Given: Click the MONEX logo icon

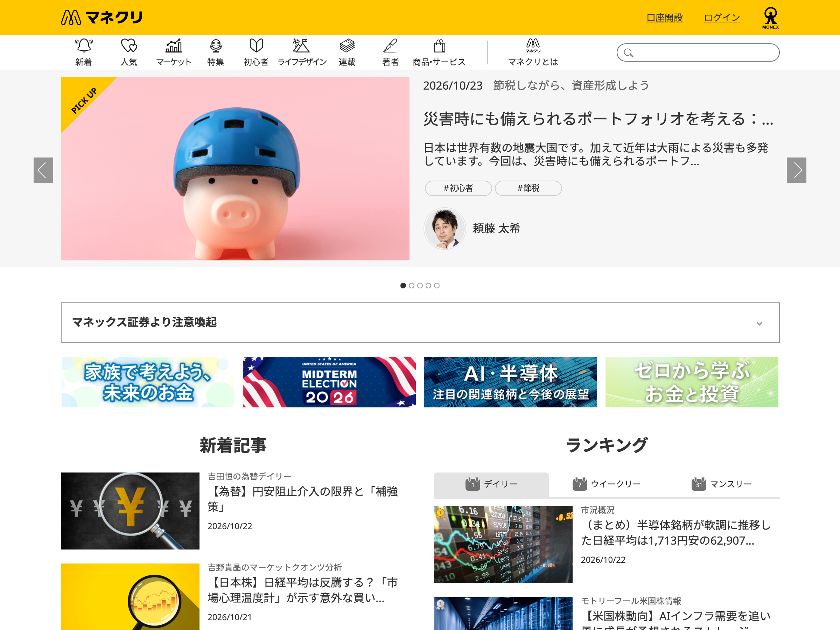Looking at the screenshot, I should tap(770, 18).
